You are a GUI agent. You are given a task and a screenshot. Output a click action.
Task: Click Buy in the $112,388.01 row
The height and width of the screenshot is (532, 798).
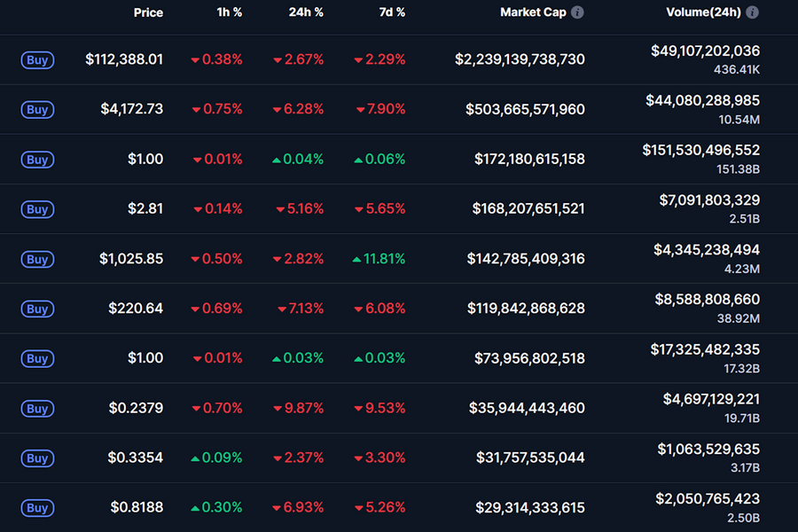tap(37, 60)
